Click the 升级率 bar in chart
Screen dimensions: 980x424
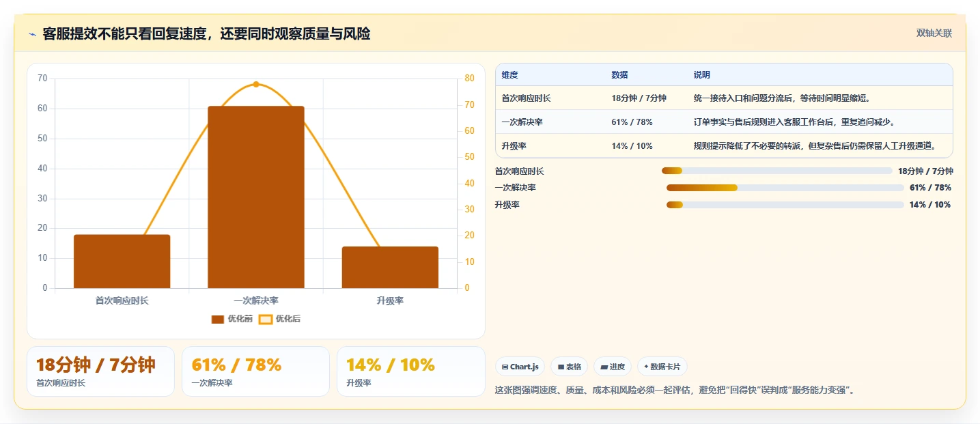tap(390, 268)
